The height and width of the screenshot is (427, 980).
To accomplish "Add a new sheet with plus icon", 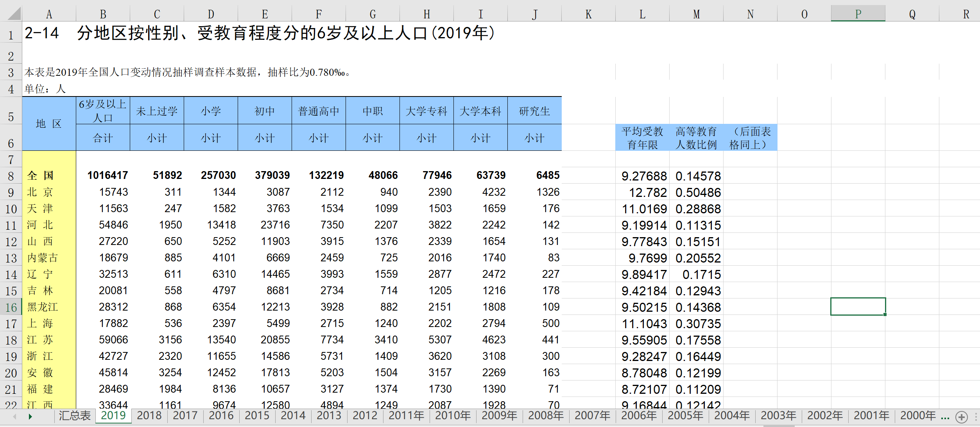I will pos(961,417).
